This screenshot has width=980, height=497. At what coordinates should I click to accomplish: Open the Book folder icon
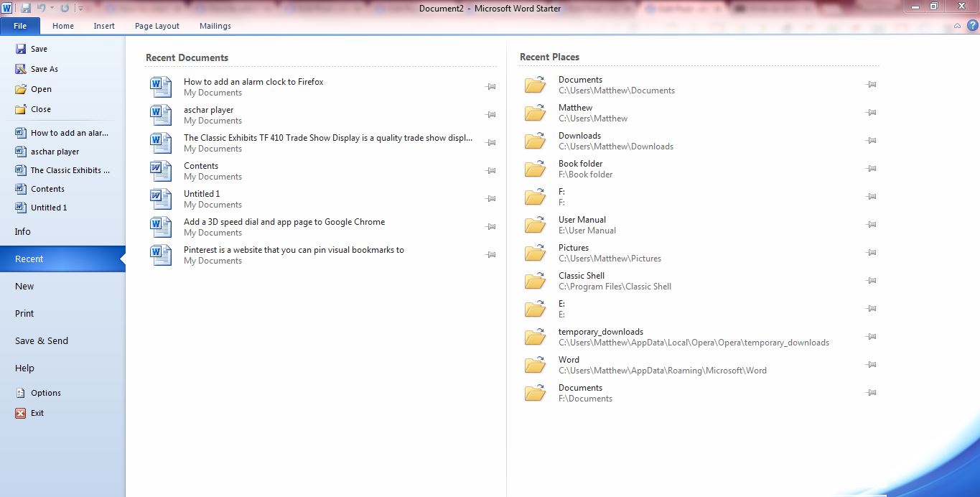pyautogui.click(x=535, y=169)
